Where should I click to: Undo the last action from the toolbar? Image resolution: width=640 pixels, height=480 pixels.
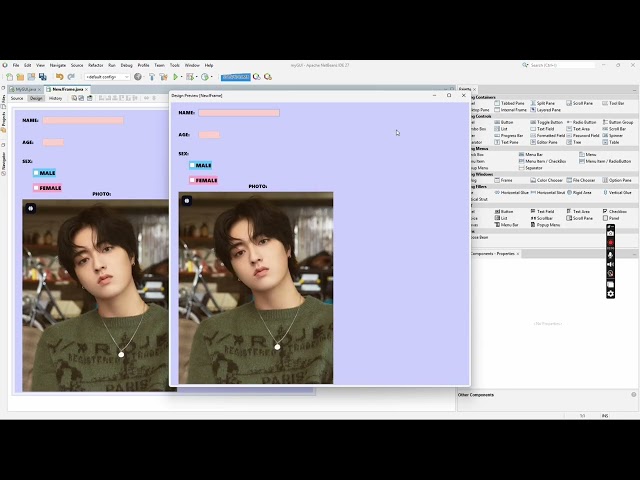[60, 77]
